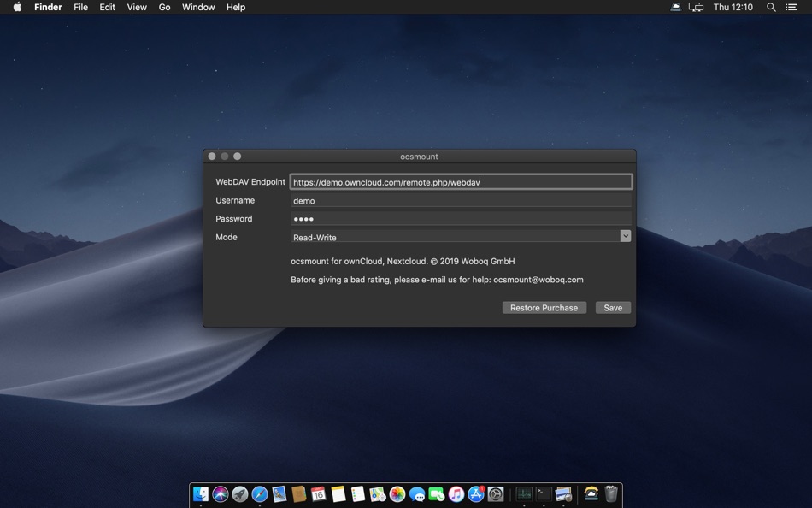Open screen mirroring display menu icon
Image resolution: width=812 pixels, height=508 pixels.
click(697, 7)
